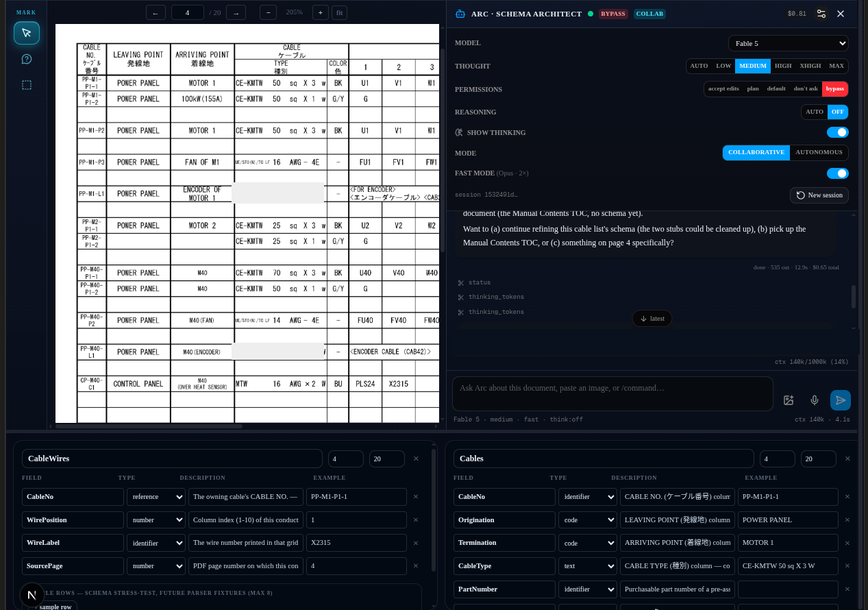
Task: Select the pointer mark tool
Action: point(27,33)
